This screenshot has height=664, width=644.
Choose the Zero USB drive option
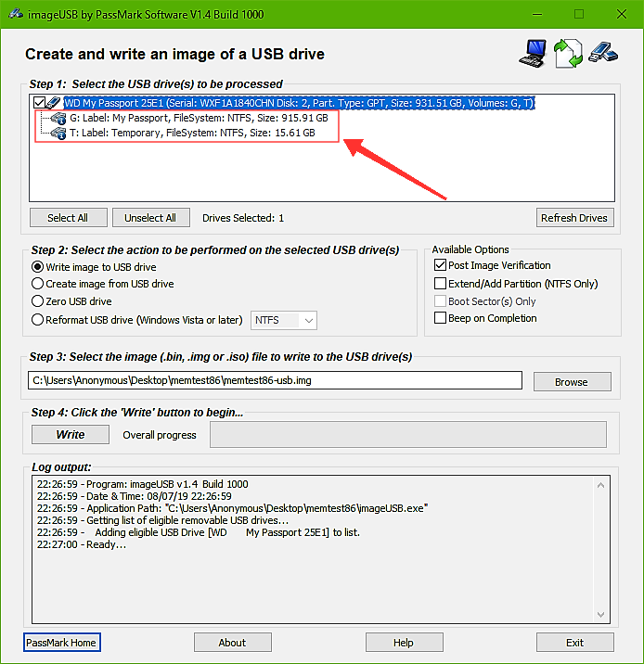point(38,301)
